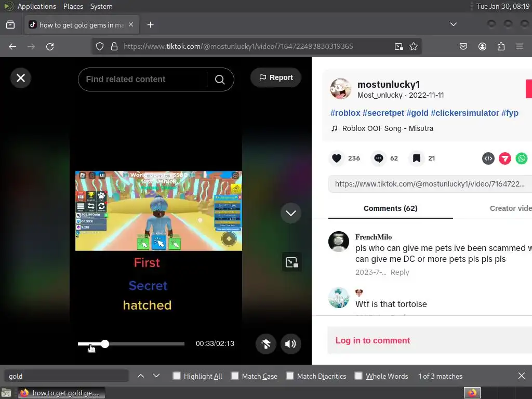Close the TikTok video viewer with X

(21, 78)
